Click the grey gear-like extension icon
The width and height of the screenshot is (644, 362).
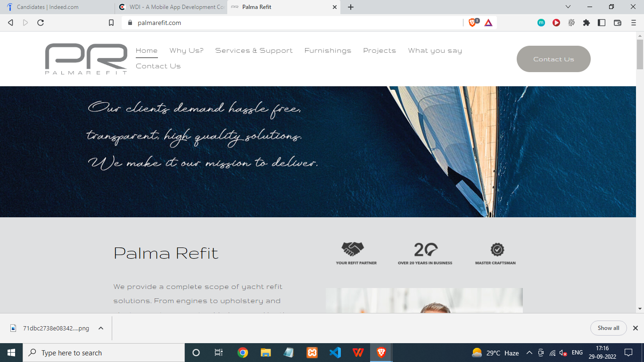(x=571, y=23)
